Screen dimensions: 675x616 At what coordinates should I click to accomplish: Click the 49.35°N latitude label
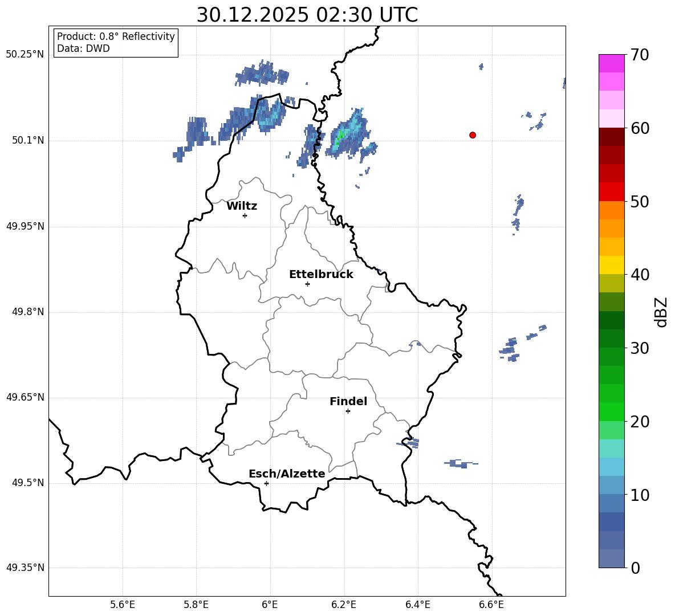[25, 568]
